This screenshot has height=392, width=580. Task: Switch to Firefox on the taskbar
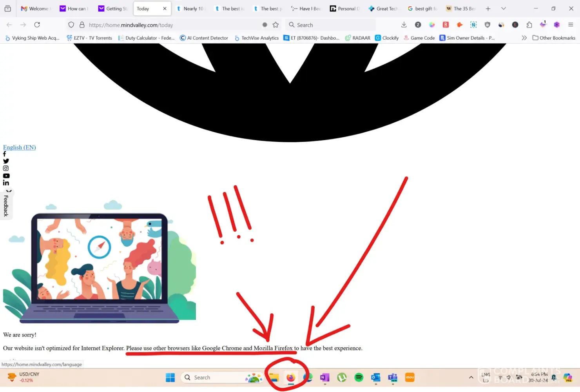(291, 377)
